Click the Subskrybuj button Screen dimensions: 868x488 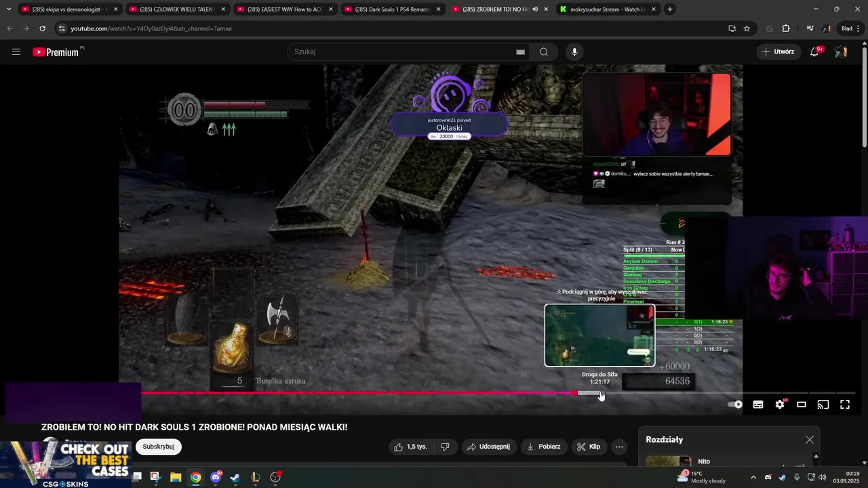[x=159, y=447]
